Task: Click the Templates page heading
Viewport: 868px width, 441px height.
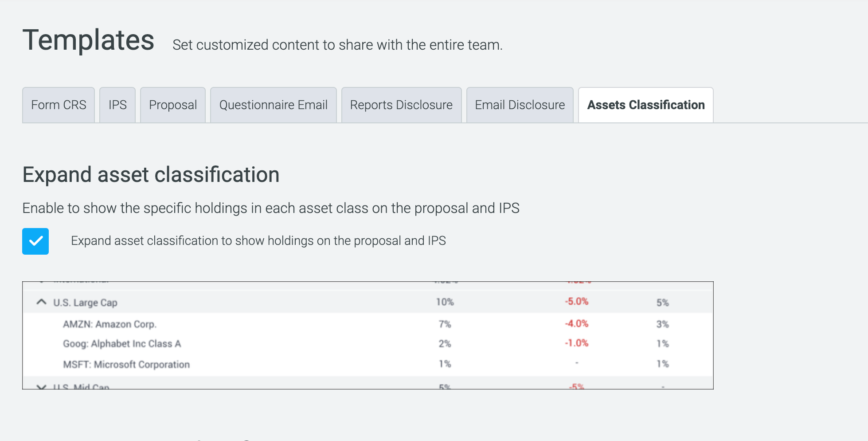Action: pyautogui.click(x=88, y=40)
